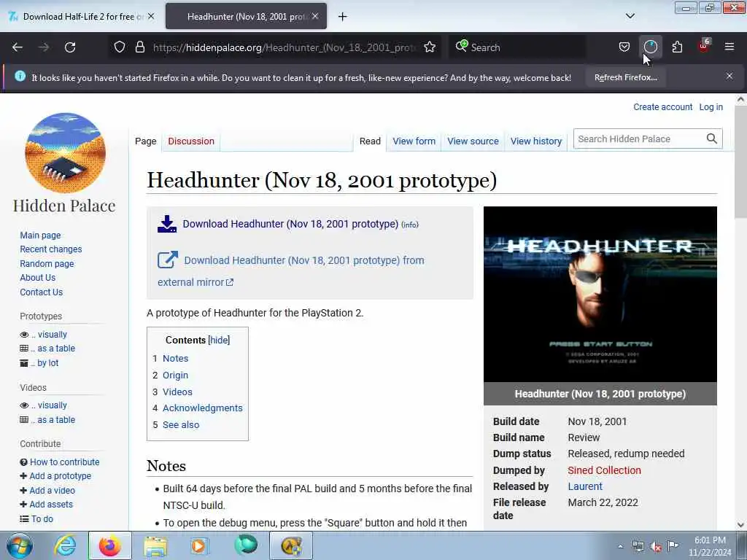
Task: Jump to the Videos contents entry
Action: click(x=177, y=392)
